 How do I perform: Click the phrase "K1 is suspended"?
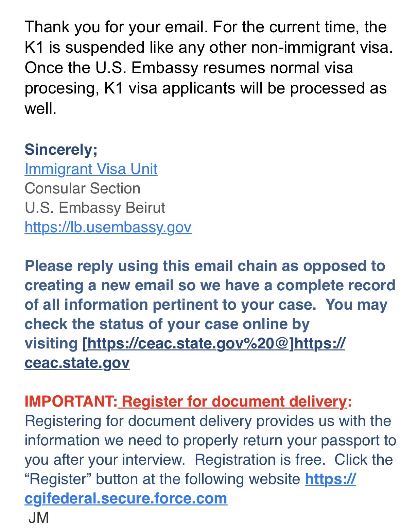85,48
